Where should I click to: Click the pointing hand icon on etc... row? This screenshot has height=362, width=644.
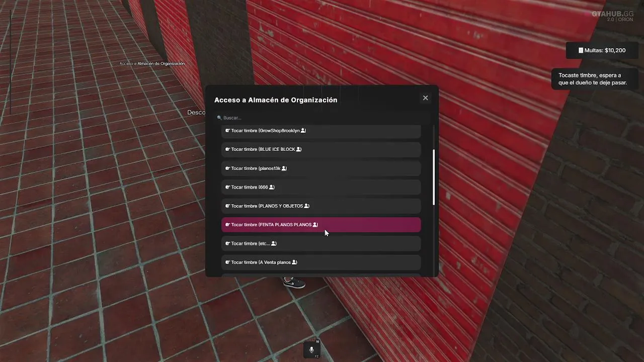pos(227,243)
